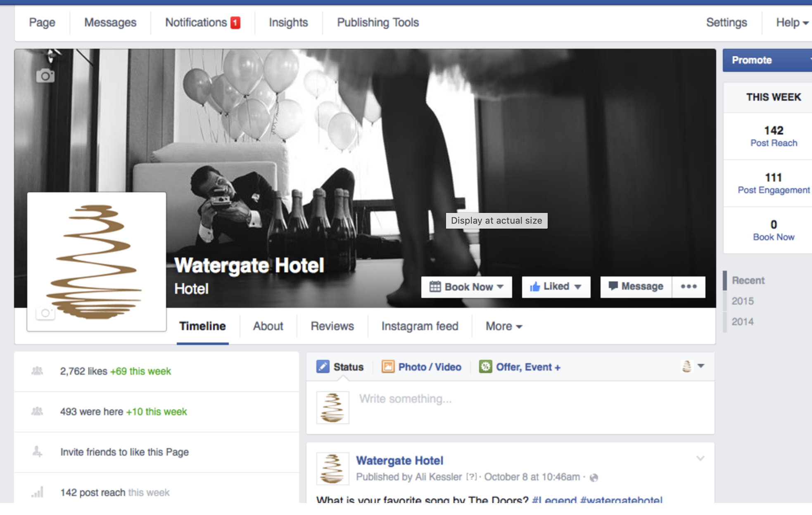Go to the Page tab
This screenshot has height=515, width=812.
click(42, 23)
